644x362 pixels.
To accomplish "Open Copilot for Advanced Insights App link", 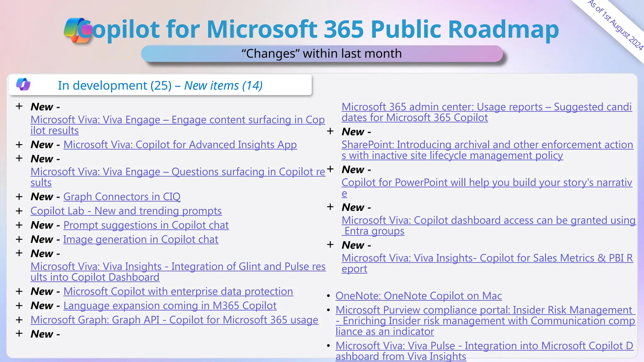I will point(180,145).
